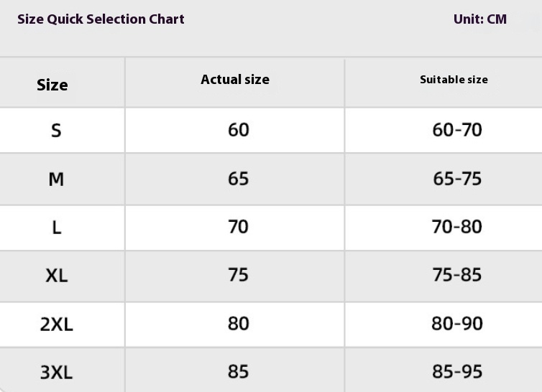Select the Suitable size column header

point(454,80)
